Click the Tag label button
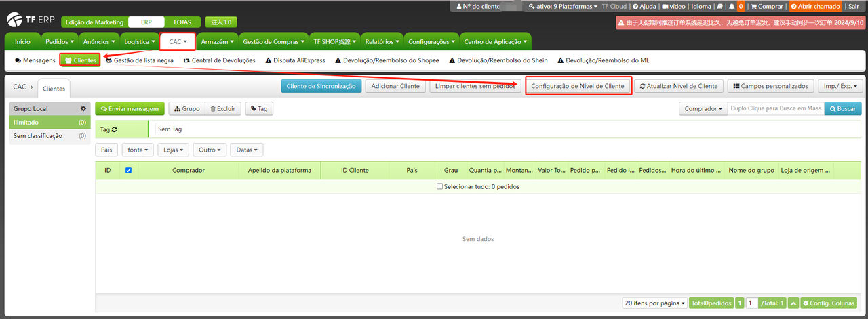Image resolution: width=868 pixels, height=319 pixels. tap(259, 108)
